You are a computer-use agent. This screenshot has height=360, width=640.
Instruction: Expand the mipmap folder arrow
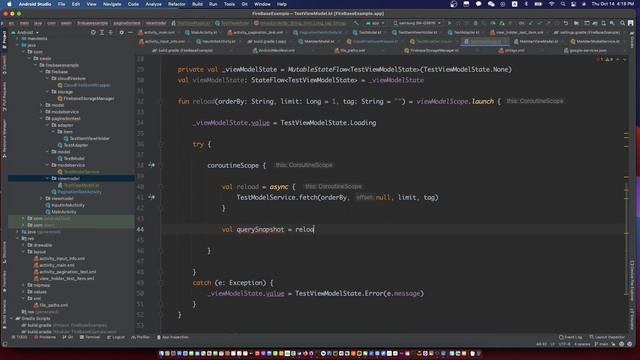24,285
